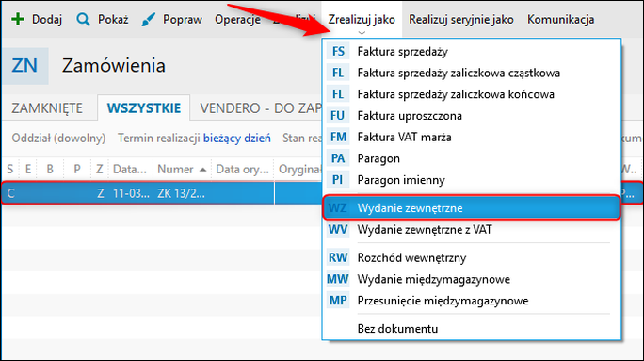The width and height of the screenshot is (644, 361).
Task: Click the magnifier Pokaż icon
Action: click(83, 20)
